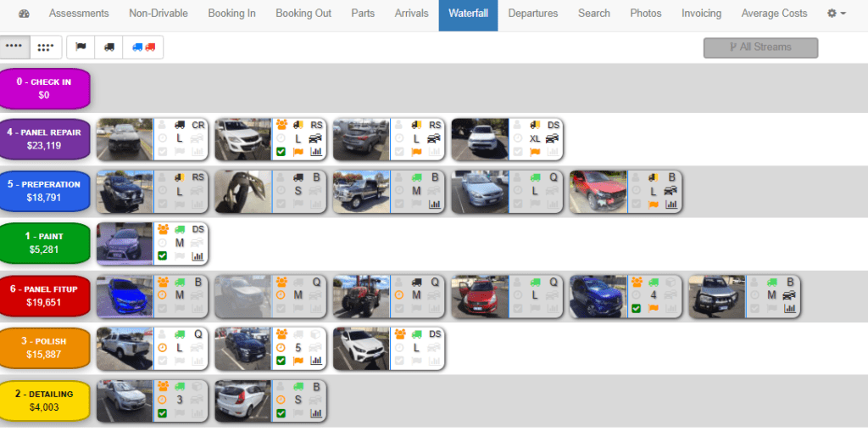Viewport: 868px width, 437px height.
Task: Click orange people icon on Paint card
Action: pos(163,229)
